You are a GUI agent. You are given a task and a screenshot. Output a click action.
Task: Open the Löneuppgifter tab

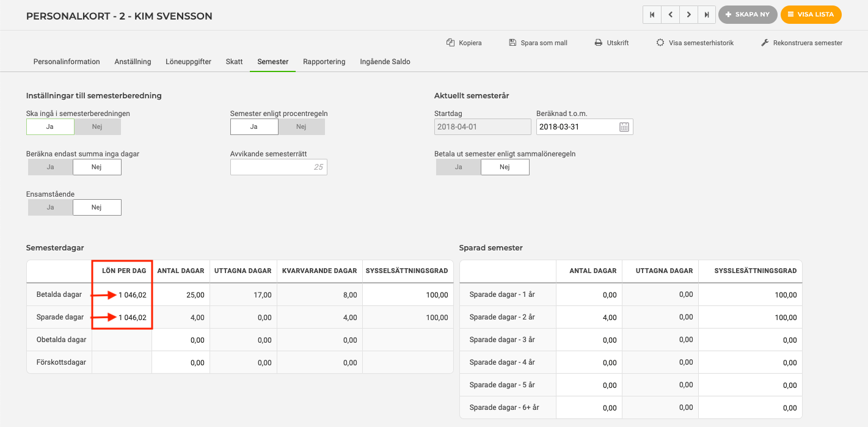(x=188, y=62)
